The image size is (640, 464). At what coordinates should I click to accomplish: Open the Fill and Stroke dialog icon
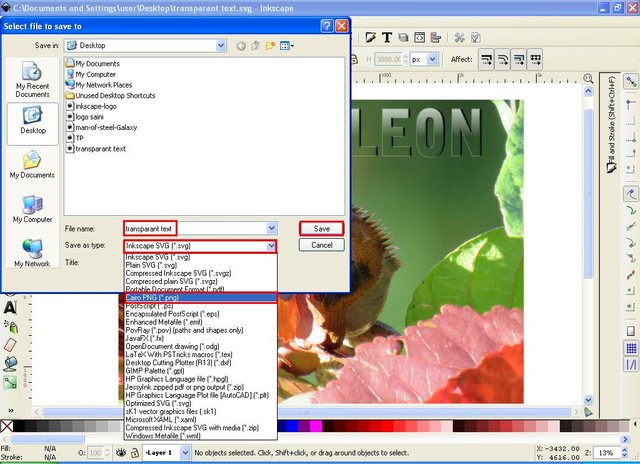point(371,38)
